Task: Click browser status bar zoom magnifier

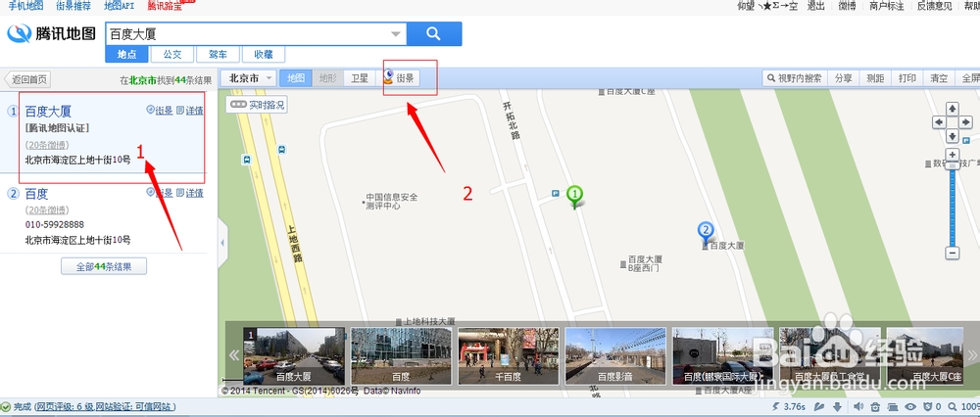Action: [953, 407]
